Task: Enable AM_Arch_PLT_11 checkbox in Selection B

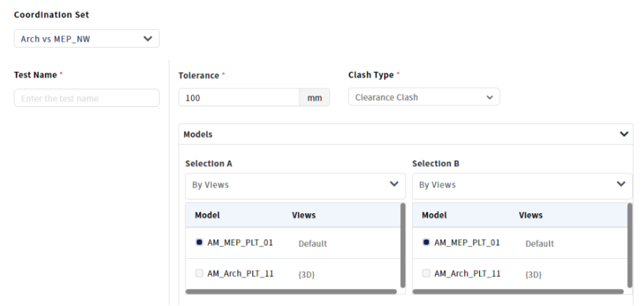Action: click(x=426, y=273)
